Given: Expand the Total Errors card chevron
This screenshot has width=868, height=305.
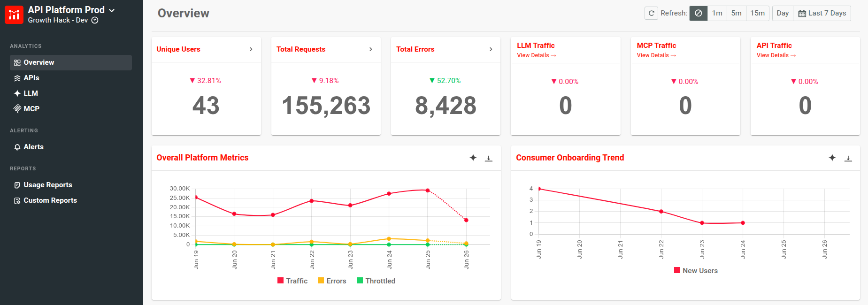Looking at the screenshot, I should [x=491, y=49].
